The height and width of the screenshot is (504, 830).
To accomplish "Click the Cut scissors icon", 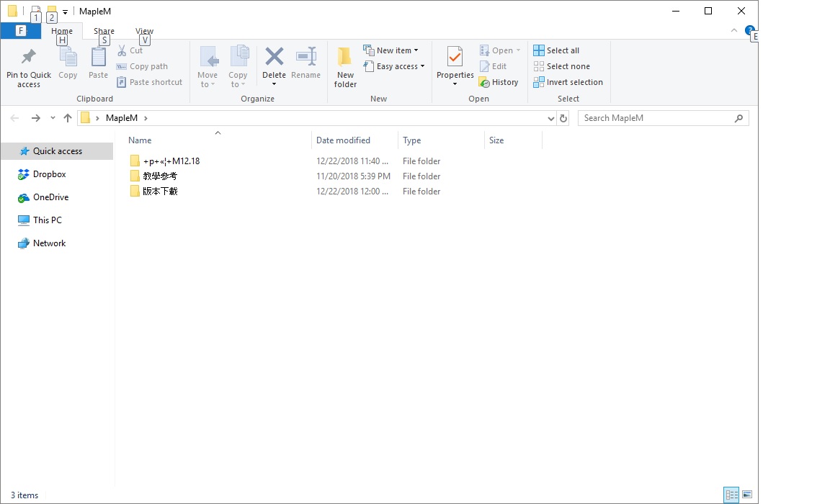I will 122,51.
